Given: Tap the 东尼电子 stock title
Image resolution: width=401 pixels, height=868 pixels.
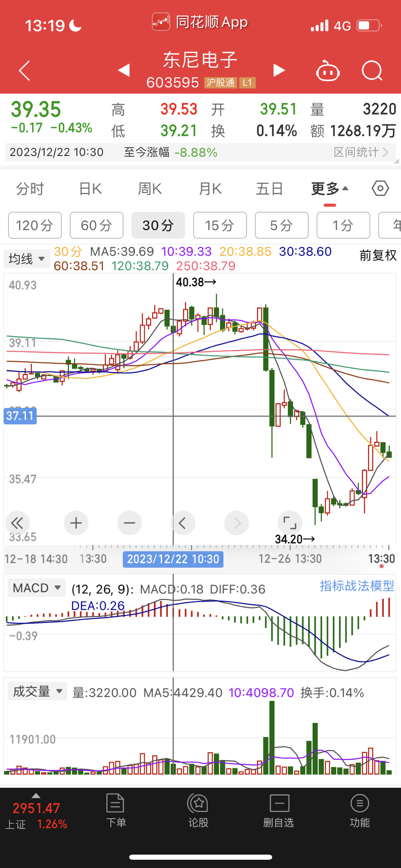Looking at the screenshot, I should (x=200, y=60).
